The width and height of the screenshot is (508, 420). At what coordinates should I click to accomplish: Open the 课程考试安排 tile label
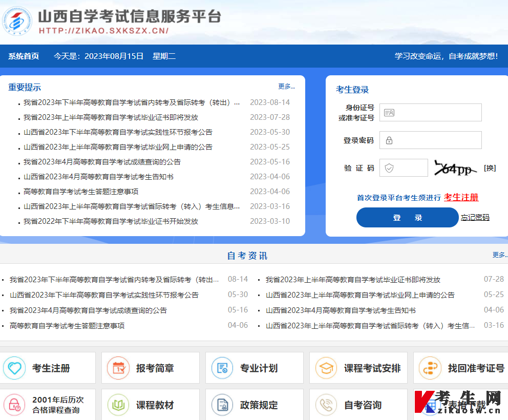tap(372, 368)
